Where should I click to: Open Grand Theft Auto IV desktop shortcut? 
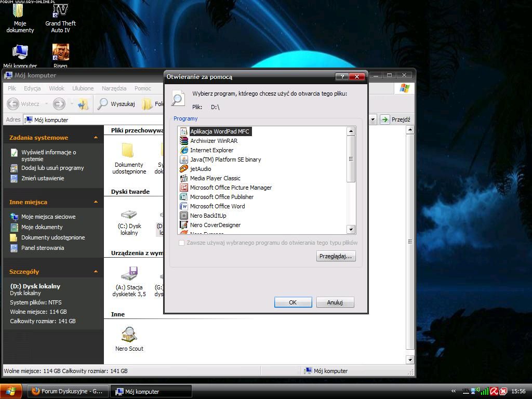[x=60, y=11]
